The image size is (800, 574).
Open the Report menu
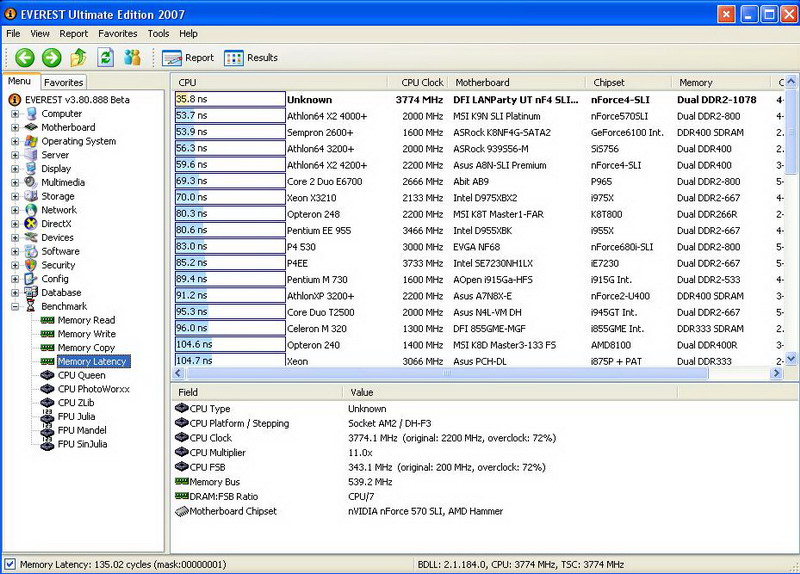click(x=73, y=34)
